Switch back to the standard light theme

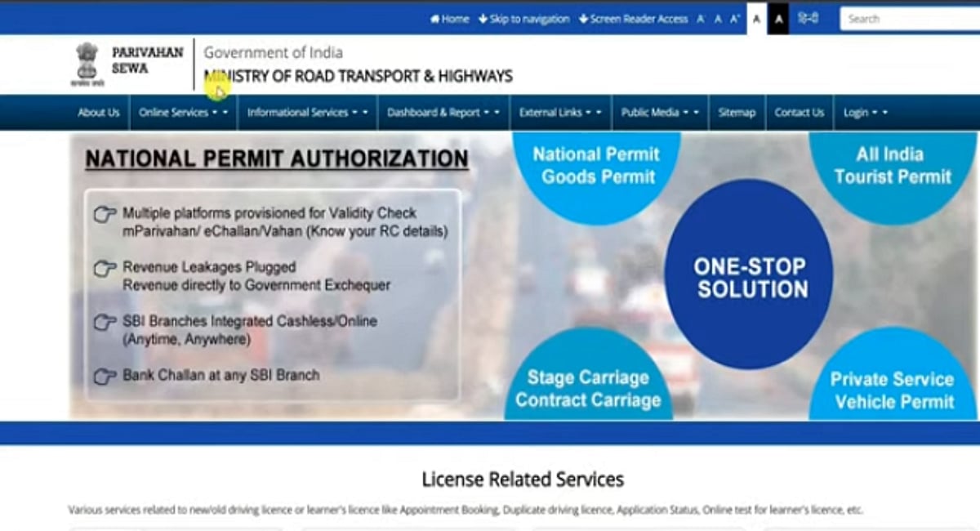[756, 17]
